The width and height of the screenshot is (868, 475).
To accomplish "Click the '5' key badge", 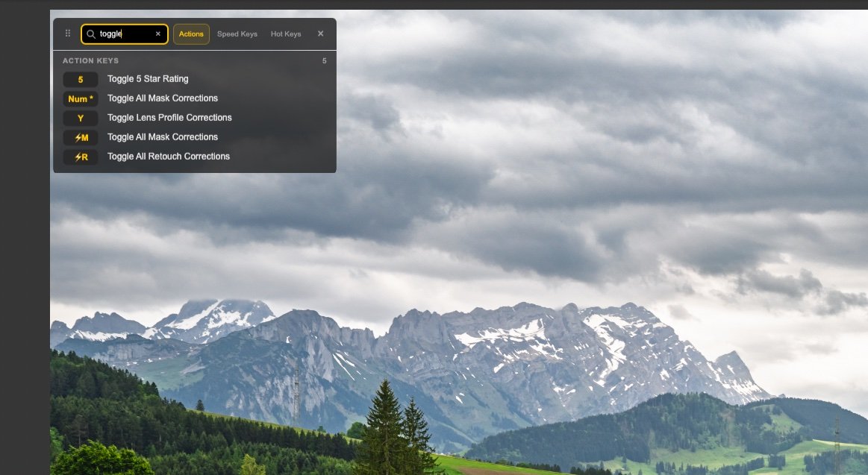I will (x=81, y=80).
